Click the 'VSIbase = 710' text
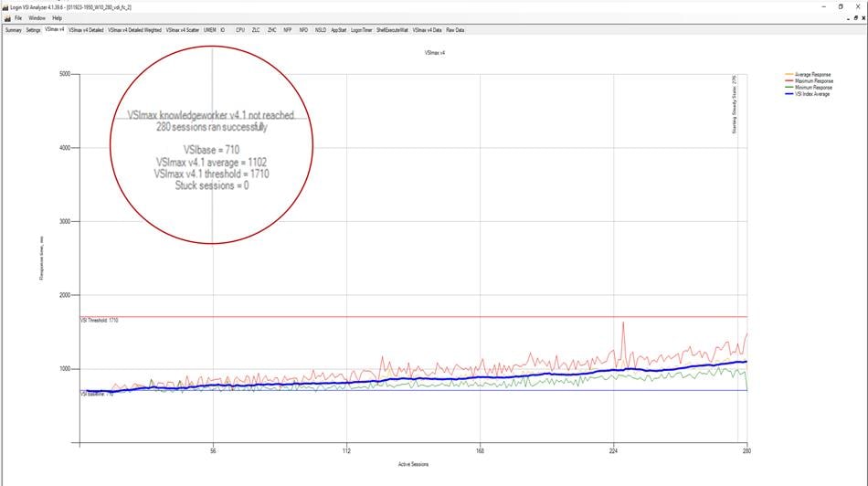 click(x=211, y=150)
